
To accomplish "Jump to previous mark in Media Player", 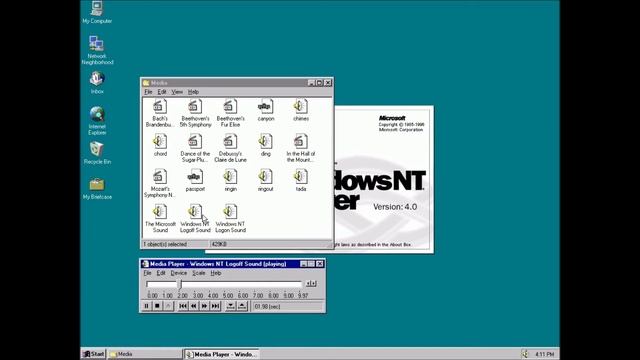I will 183,306.
